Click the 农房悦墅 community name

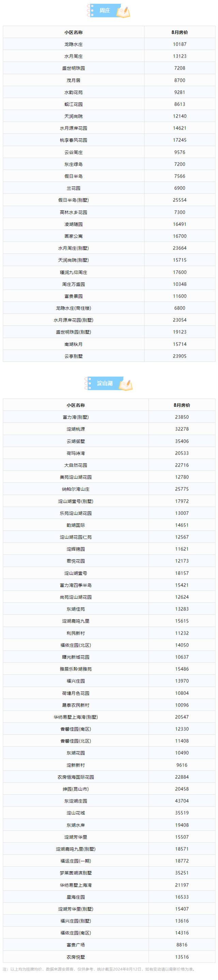pos(76,957)
